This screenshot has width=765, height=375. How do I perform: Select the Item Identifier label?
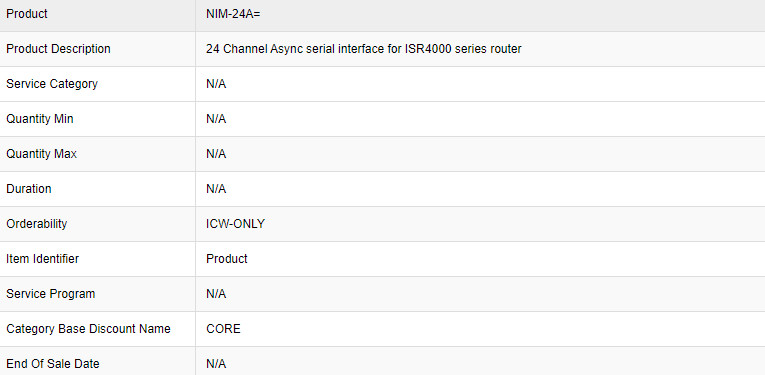coord(42,259)
